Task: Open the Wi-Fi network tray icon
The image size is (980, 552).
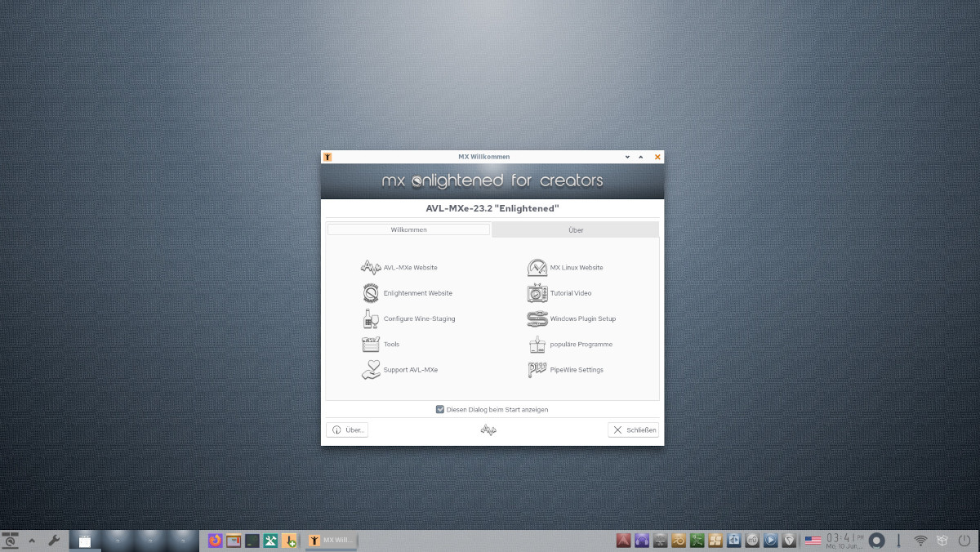Action: (920, 540)
